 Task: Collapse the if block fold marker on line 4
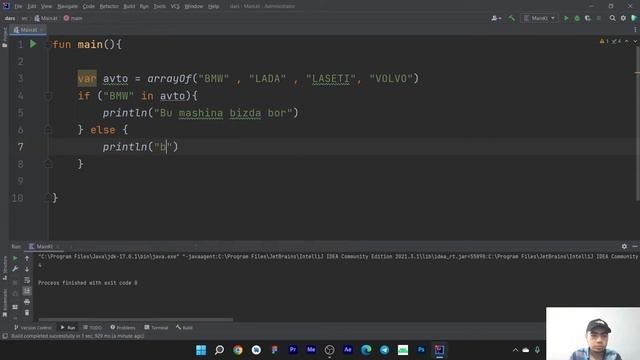pos(48,96)
